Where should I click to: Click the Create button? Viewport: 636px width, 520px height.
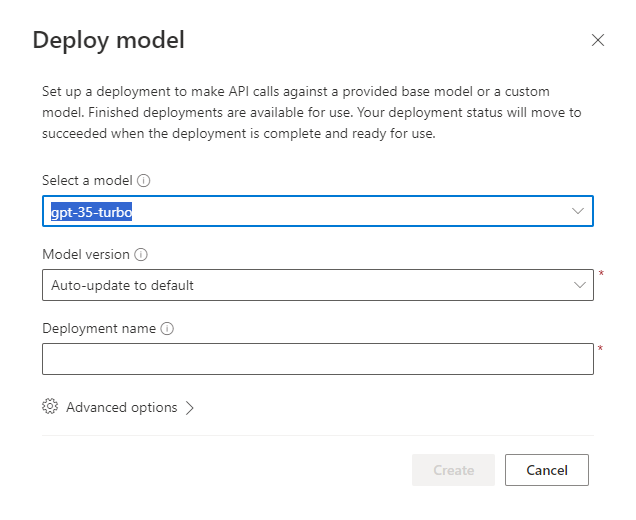(x=453, y=470)
